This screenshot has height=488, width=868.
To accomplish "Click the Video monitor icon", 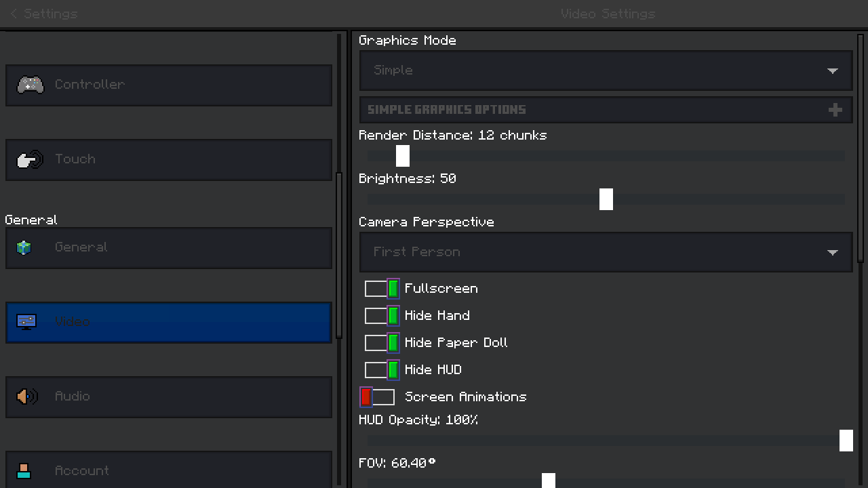I will (x=26, y=322).
